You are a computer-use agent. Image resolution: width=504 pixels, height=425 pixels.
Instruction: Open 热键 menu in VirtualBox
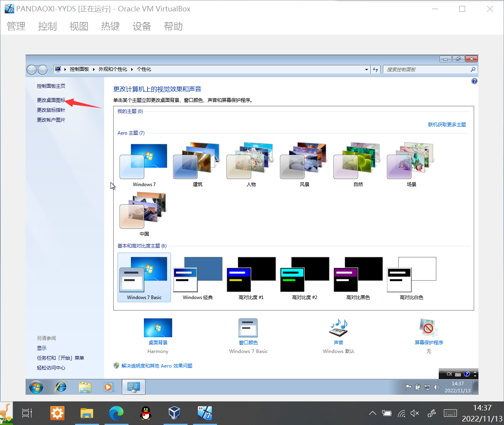(x=110, y=26)
